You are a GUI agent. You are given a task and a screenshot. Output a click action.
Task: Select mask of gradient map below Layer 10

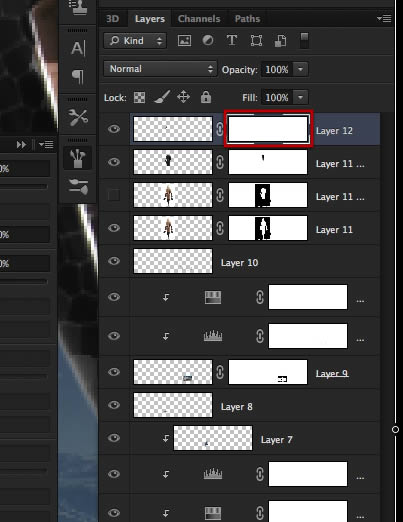click(308, 297)
